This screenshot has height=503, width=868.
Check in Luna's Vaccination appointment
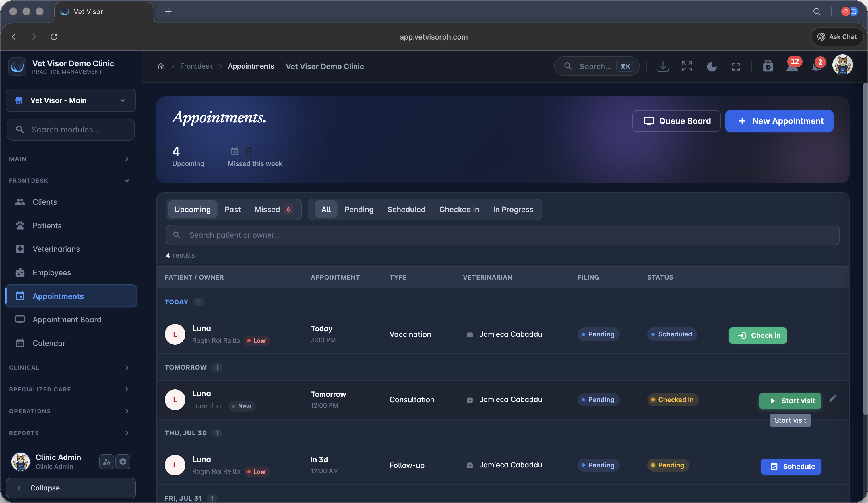click(x=758, y=336)
